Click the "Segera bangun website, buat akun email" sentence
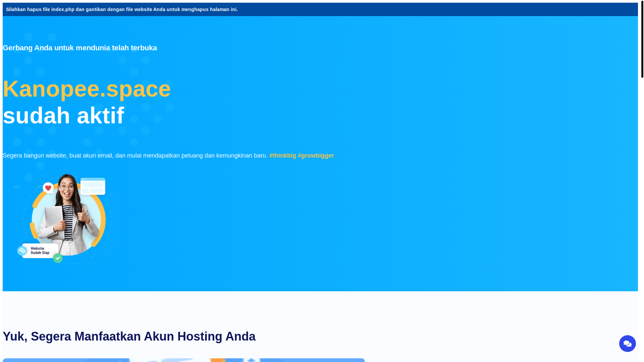 pos(135,156)
